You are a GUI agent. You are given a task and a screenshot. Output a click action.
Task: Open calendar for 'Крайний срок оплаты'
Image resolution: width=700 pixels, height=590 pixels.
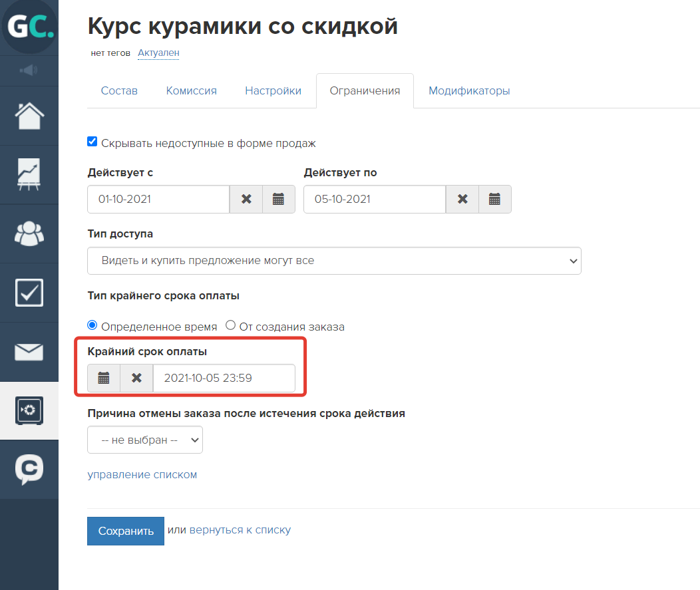tap(104, 378)
